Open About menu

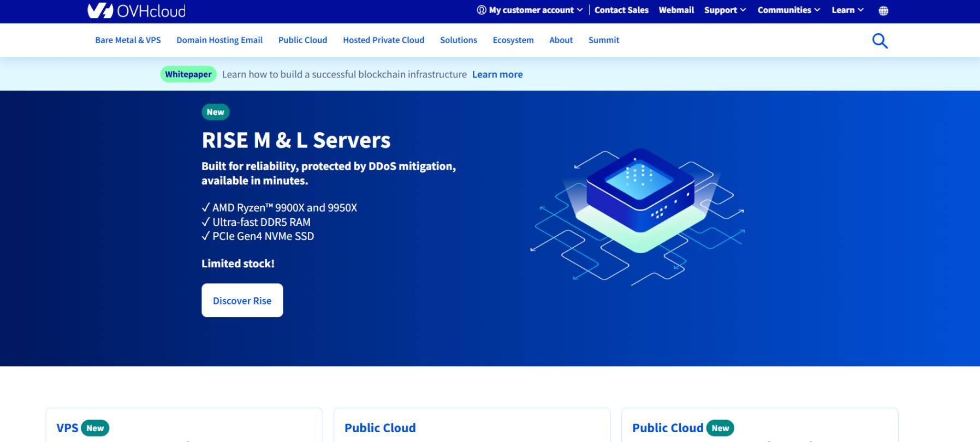[x=561, y=40]
